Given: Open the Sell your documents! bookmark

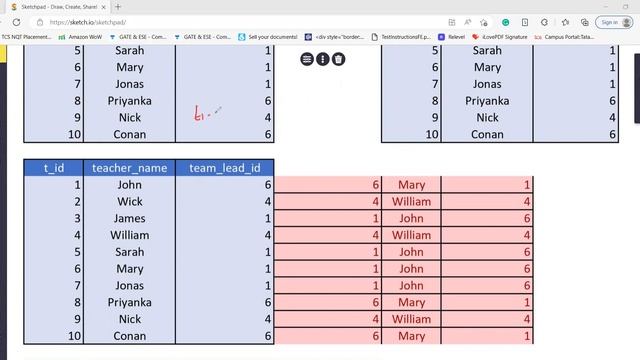Looking at the screenshot, I should coord(268,37).
